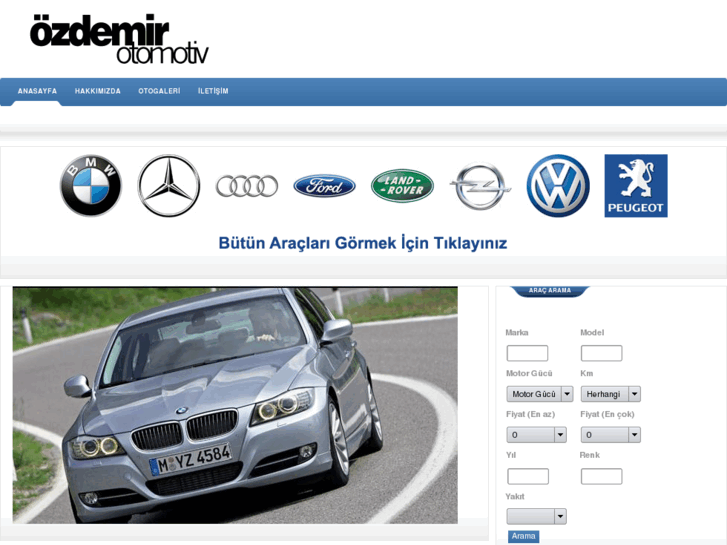This screenshot has height=545, width=727.
Task: Go to the İletişim menu item
Action: point(213,91)
